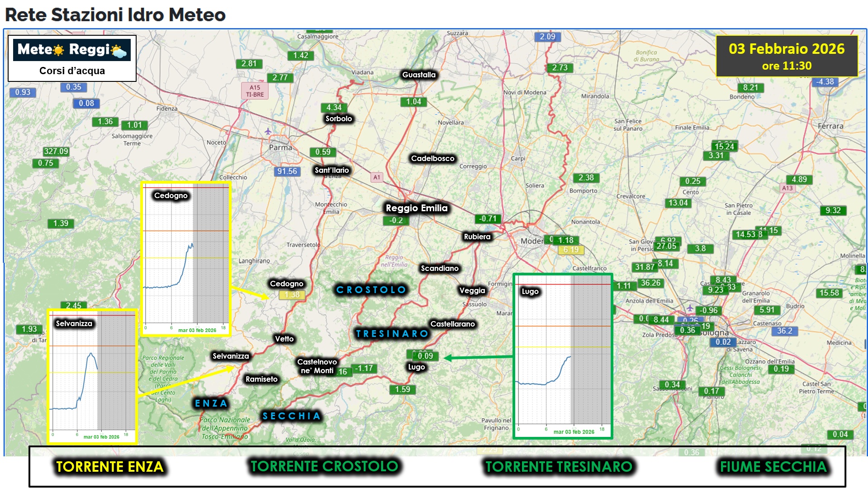Click the date panel 03 Febbraio 2026

[787, 56]
